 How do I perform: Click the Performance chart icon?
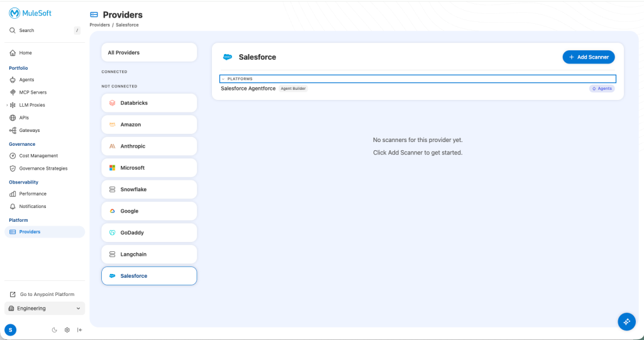click(x=13, y=194)
